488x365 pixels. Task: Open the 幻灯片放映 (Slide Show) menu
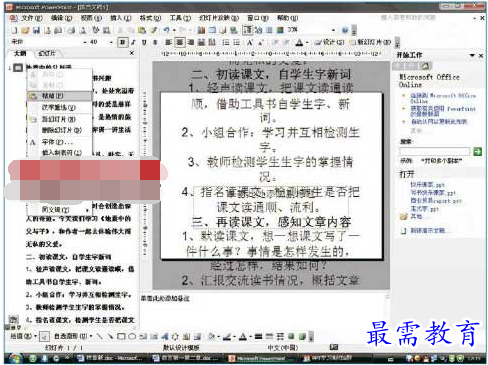219,18
